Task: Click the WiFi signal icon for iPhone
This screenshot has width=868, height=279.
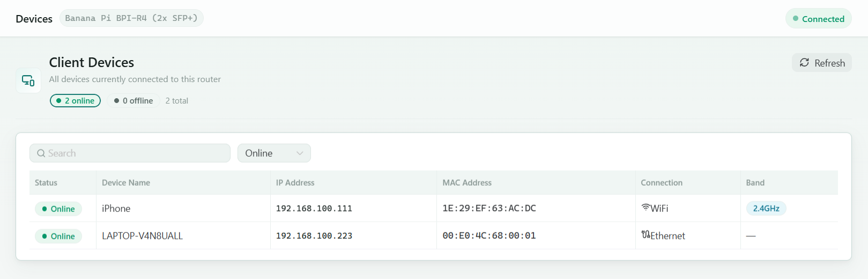Action: [646, 208]
